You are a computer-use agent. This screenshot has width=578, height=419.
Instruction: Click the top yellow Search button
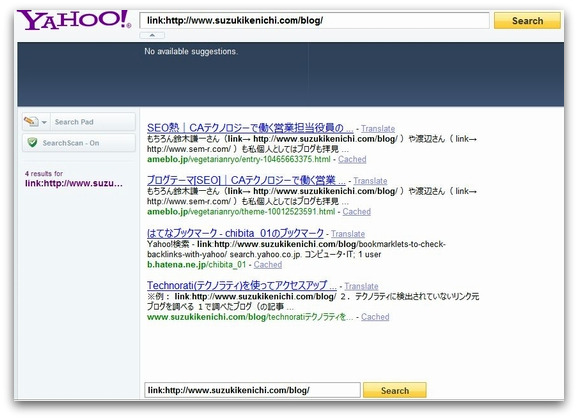pyautogui.click(x=527, y=21)
